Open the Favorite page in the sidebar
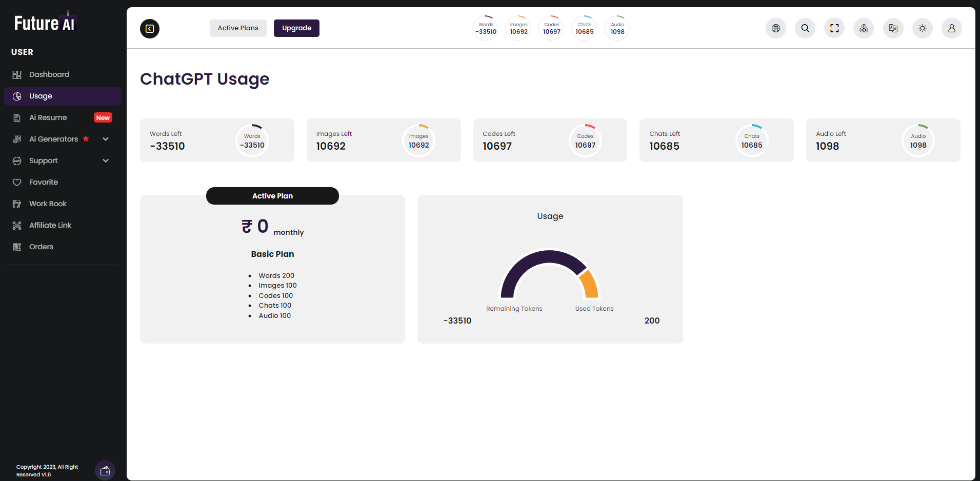The height and width of the screenshot is (481, 980). pyautogui.click(x=44, y=182)
